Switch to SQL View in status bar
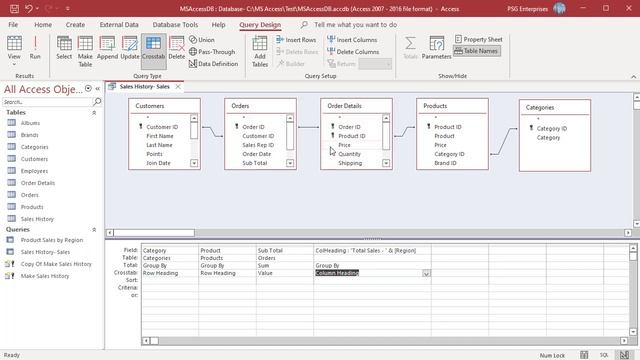 tap(604, 355)
